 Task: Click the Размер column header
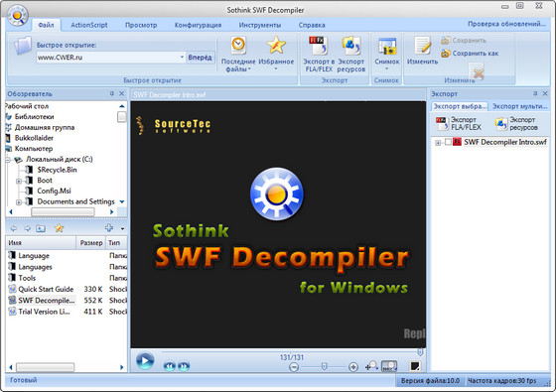point(91,243)
